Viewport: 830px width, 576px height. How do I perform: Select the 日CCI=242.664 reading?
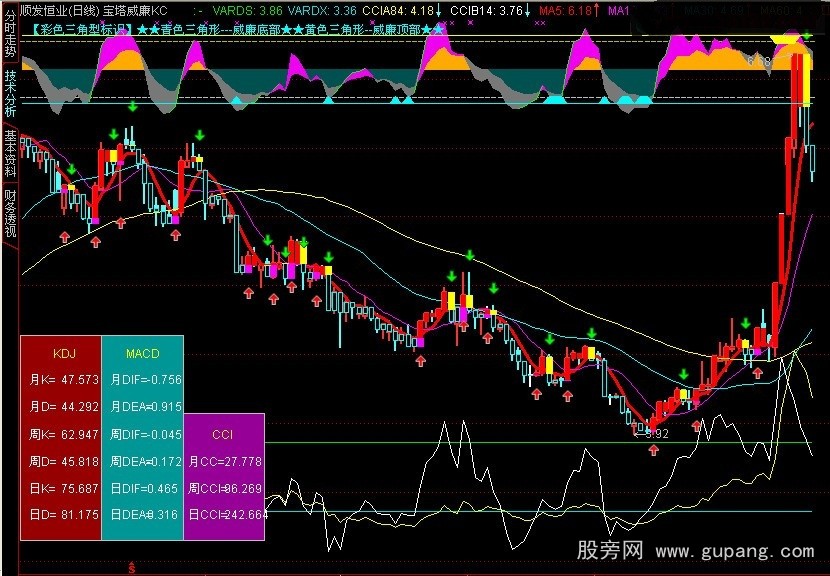pos(228,514)
